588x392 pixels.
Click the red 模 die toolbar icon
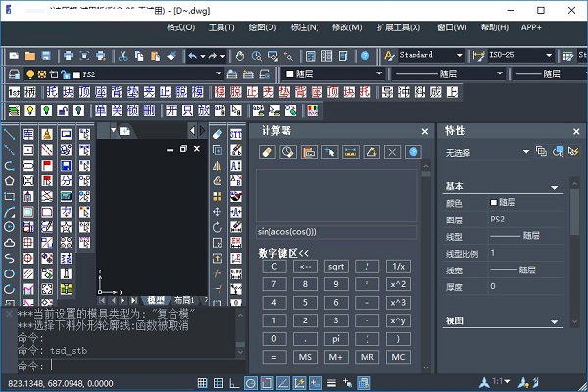coord(220,92)
